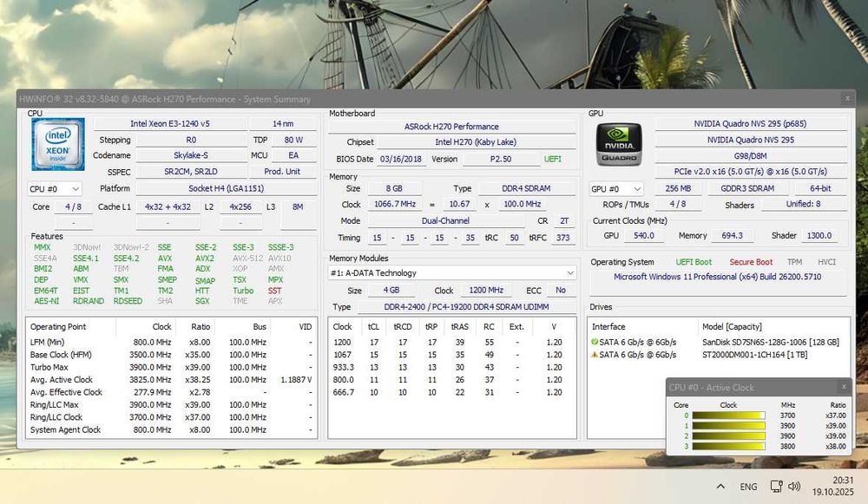The height and width of the screenshot is (504, 868).
Task: Click the Intel Xeon Inside logo
Action: (x=58, y=144)
